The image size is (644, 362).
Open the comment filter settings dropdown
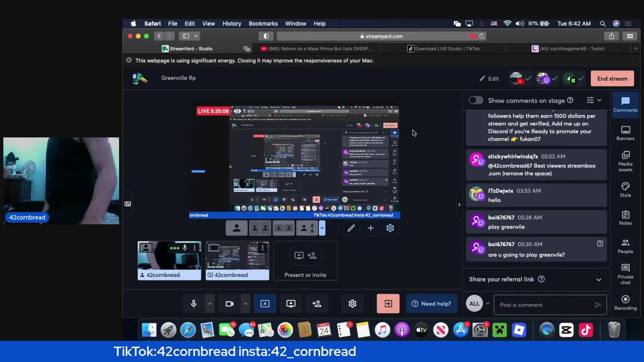click(x=594, y=101)
